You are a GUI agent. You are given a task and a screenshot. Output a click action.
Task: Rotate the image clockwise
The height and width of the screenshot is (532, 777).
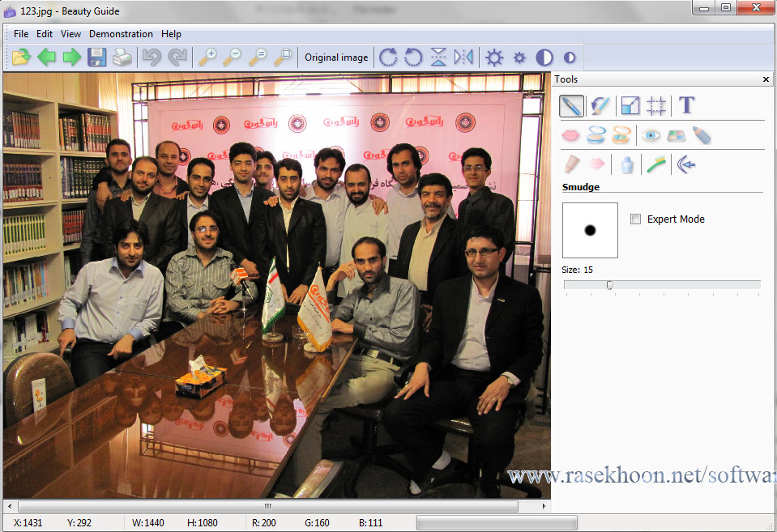[388, 57]
